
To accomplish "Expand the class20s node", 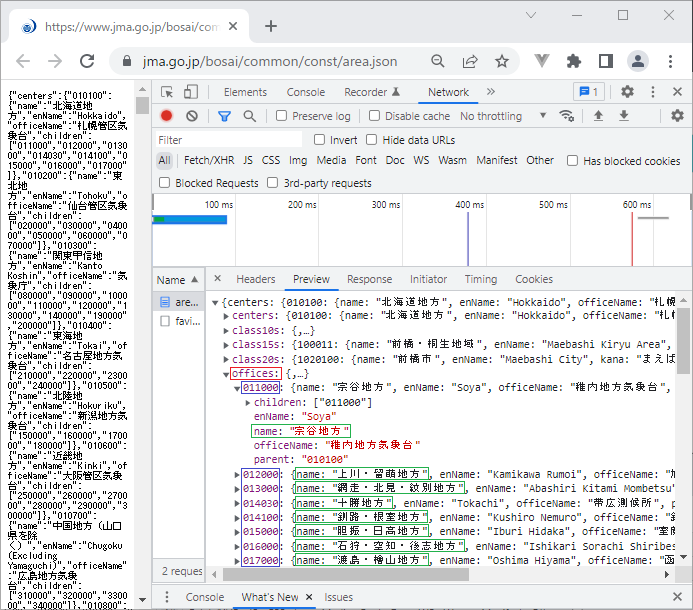I will coord(226,359).
